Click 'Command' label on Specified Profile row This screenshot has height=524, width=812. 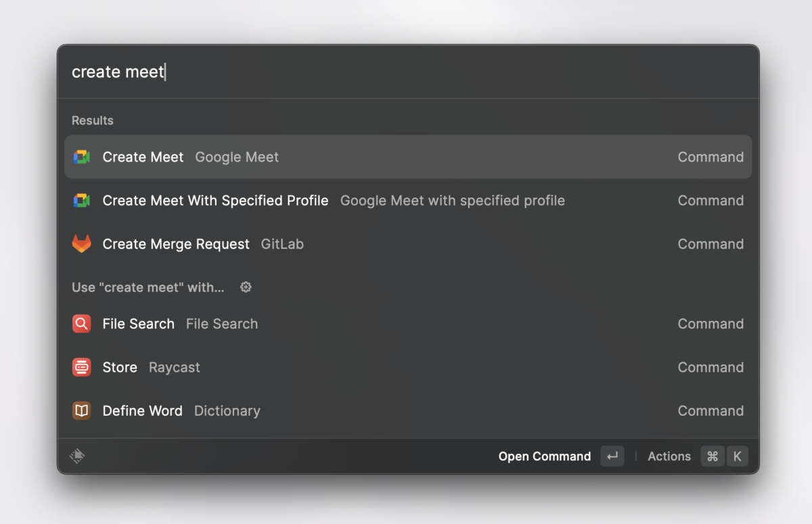coord(710,200)
